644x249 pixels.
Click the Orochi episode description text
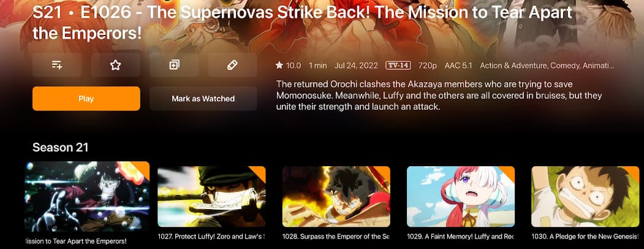pyautogui.click(x=439, y=95)
